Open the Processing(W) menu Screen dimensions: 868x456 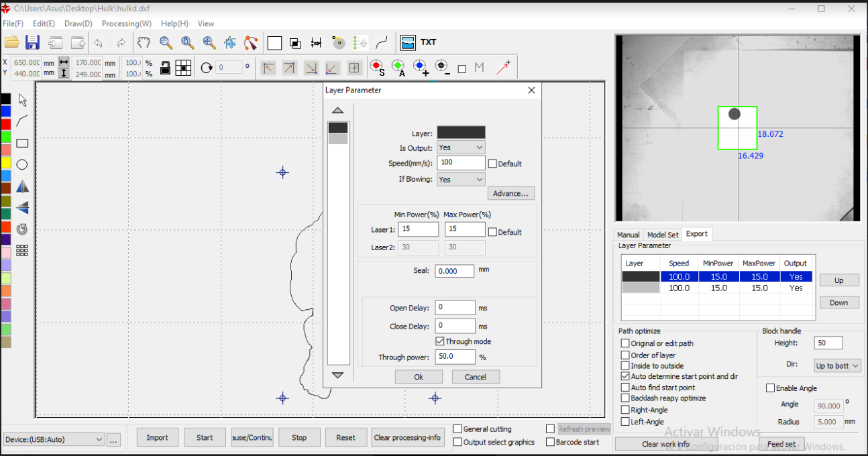[x=127, y=23]
